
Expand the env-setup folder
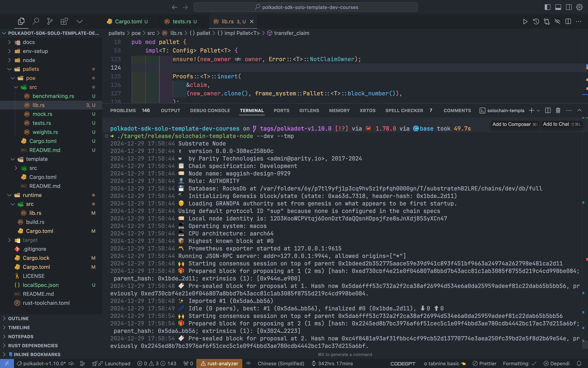tap(51, 51)
